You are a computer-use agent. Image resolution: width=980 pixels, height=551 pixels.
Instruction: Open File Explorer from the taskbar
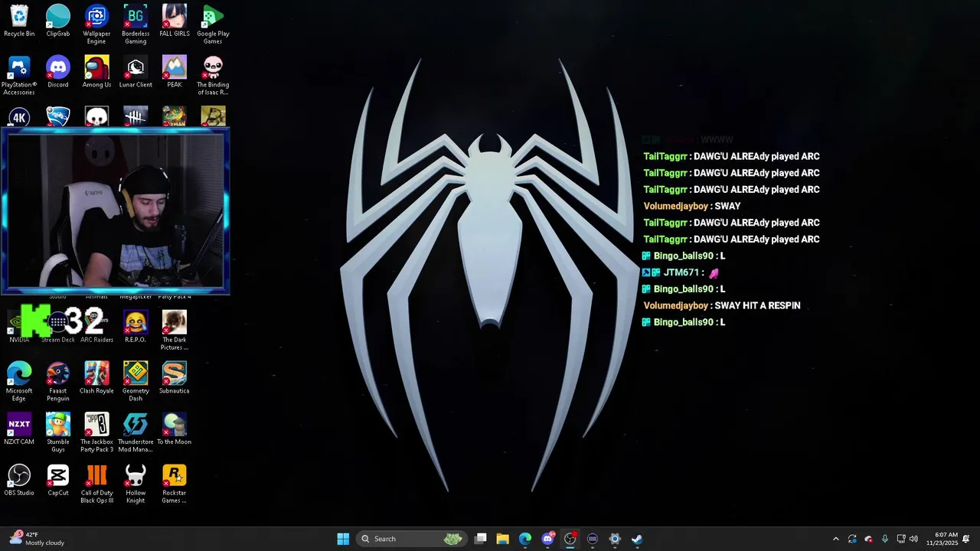pos(502,539)
